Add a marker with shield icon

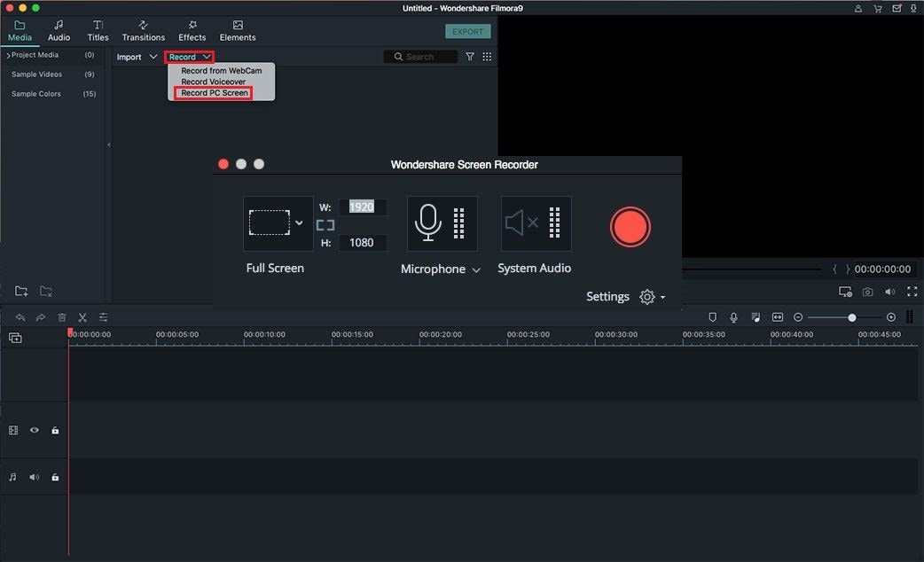pyautogui.click(x=712, y=317)
